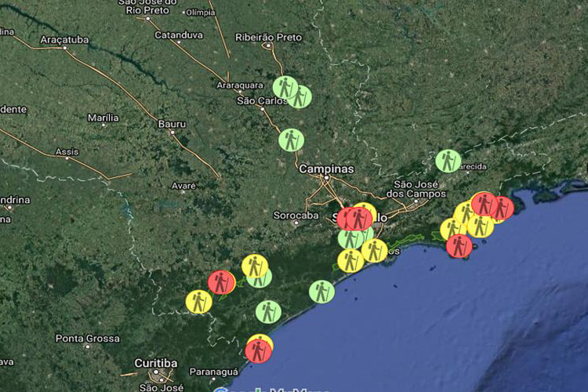Select the Ribeirão Preto city label
The width and height of the screenshot is (588, 392).
[270, 35]
